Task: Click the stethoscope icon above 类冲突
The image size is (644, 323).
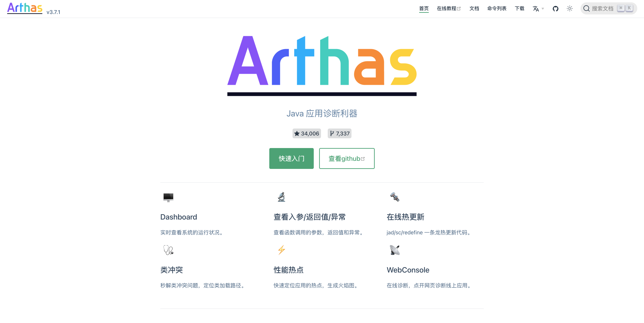Action: pos(168,250)
